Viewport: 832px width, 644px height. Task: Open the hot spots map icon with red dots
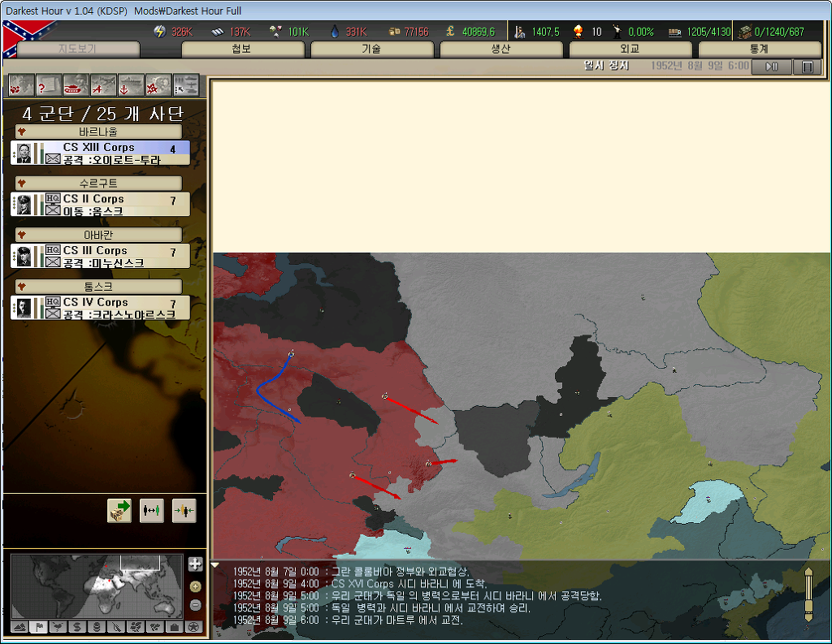(22, 85)
